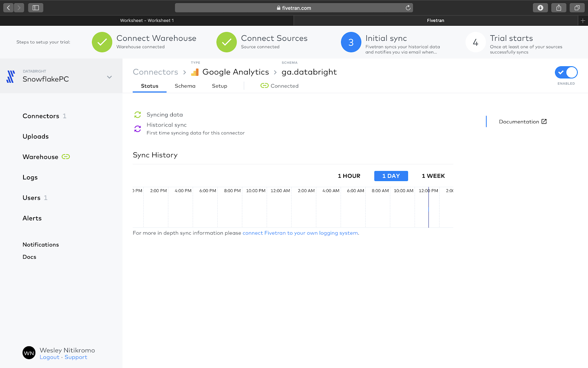Image resolution: width=588 pixels, height=368 pixels.
Task: Click connect Fivetran to your own logging system link
Action: click(x=300, y=233)
